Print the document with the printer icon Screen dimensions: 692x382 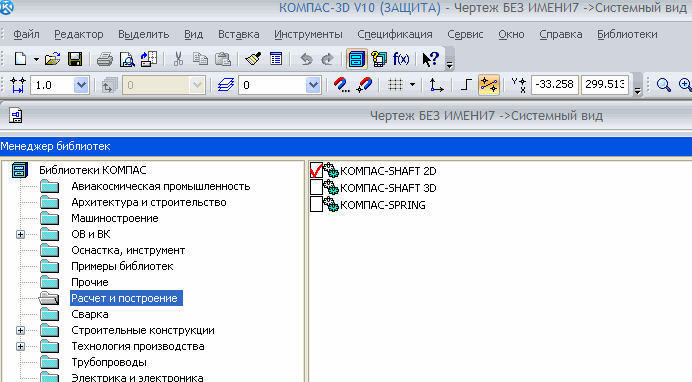tap(105, 59)
